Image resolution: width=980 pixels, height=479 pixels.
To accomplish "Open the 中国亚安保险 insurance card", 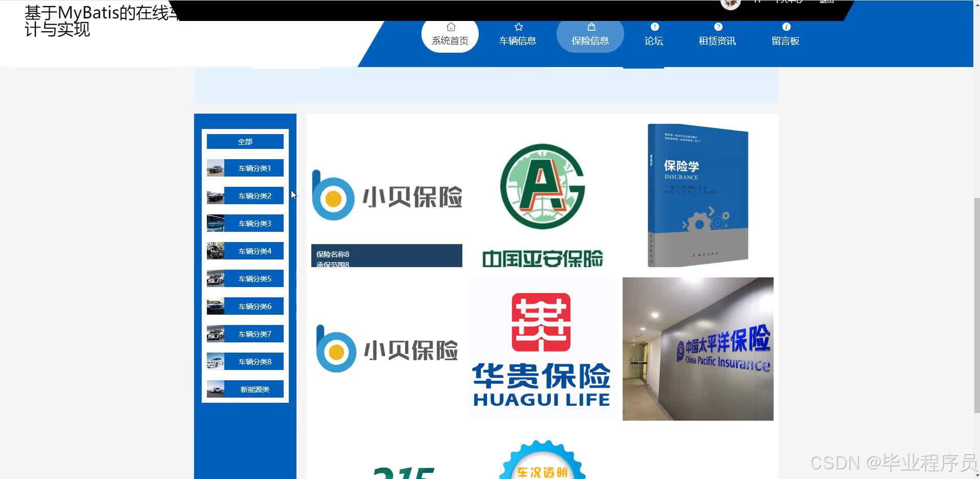I will [x=542, y=195].
